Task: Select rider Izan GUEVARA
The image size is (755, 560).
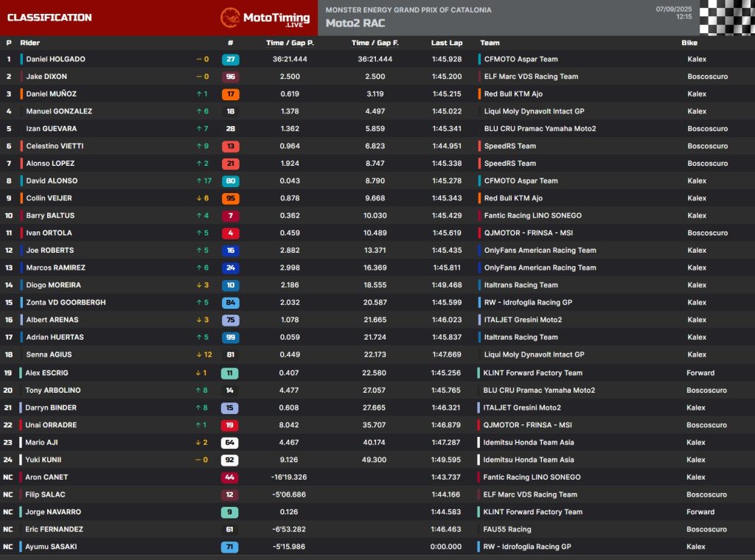Action: coord(51,128)
